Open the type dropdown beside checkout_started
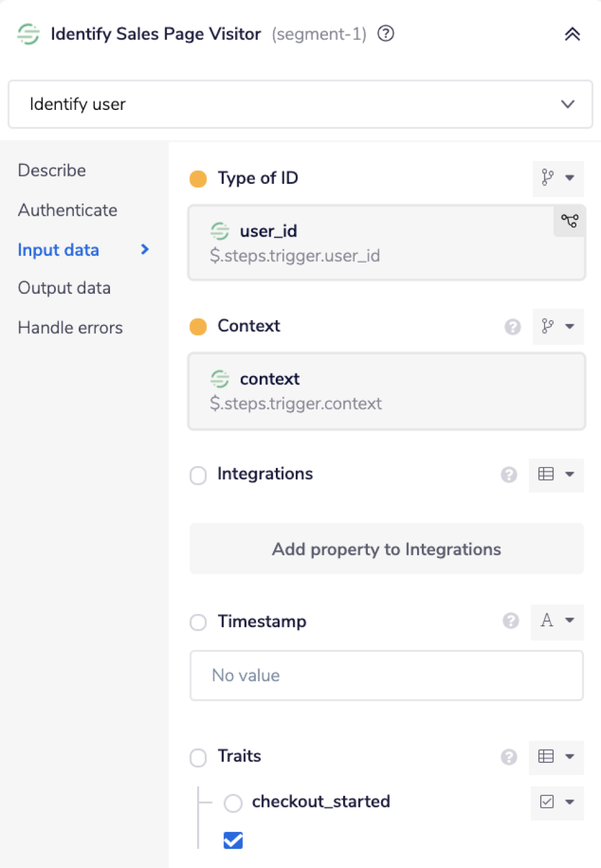The width and height of the screenshot is (601, 868). point(557,803)
